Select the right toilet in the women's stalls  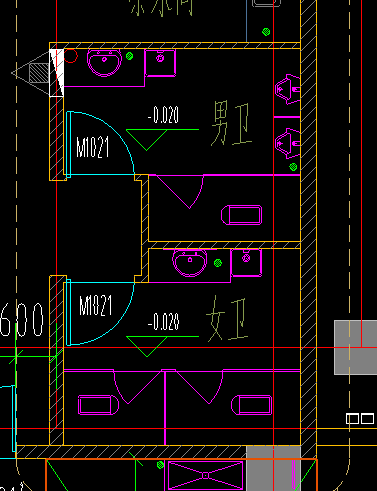pyautogui.click(x=252, y=405)
